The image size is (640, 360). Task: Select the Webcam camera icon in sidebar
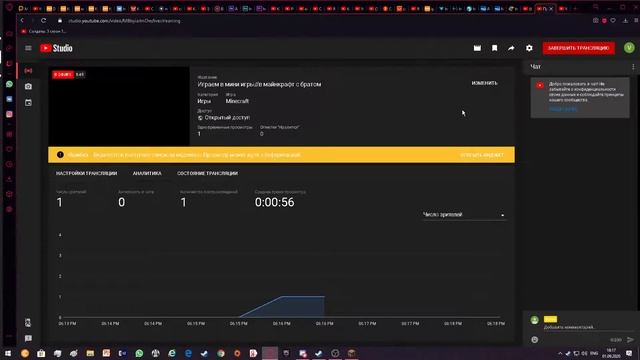tap(28, 87)
